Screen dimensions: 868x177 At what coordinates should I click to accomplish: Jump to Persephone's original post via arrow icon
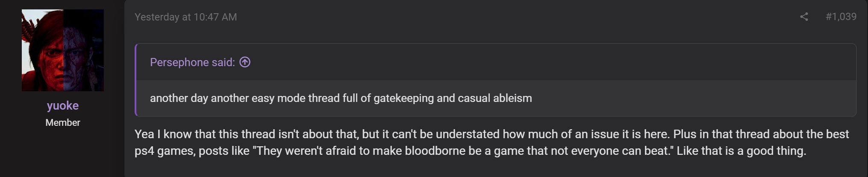245,62
